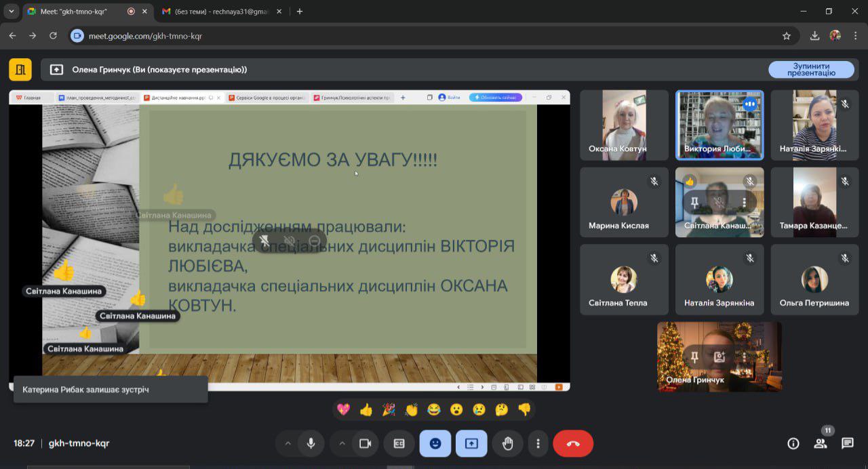Go forward in the browser
The width and height of the screenshot is (868, 469).
coord(33,36)
